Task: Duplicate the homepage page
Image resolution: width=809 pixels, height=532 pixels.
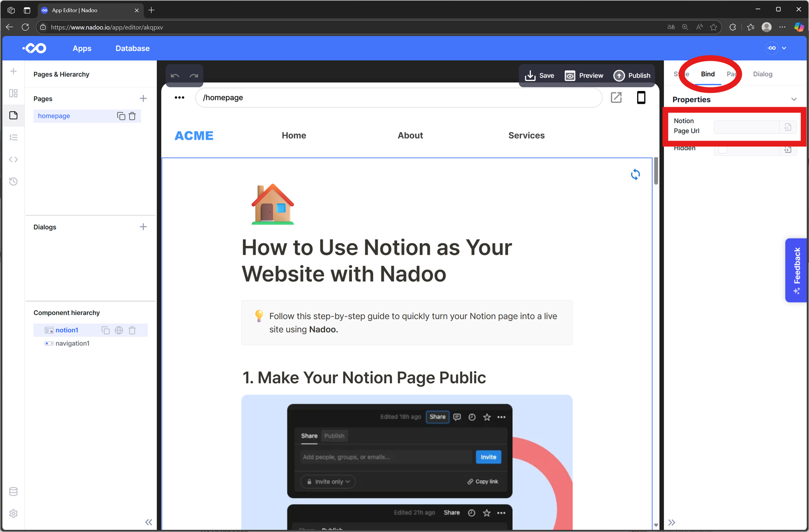Action: [x=121, y=116]
